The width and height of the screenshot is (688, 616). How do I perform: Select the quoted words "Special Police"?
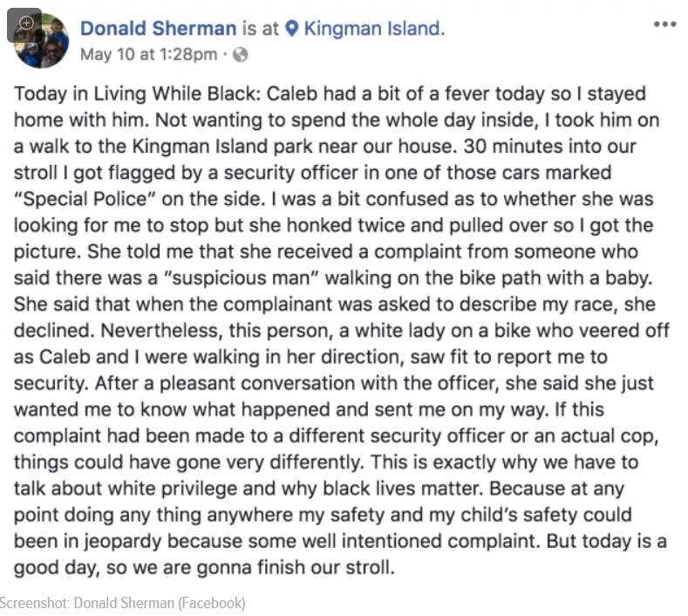(85, 199)
